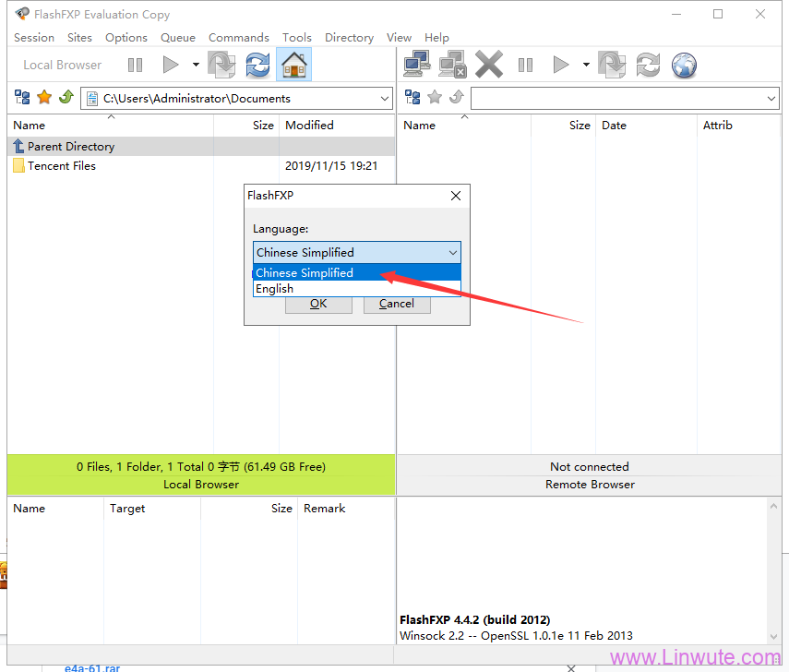
Task: Click the 2019/11/15 19:21 modified date
Action: pyautogui.click(x=331, y=166)
